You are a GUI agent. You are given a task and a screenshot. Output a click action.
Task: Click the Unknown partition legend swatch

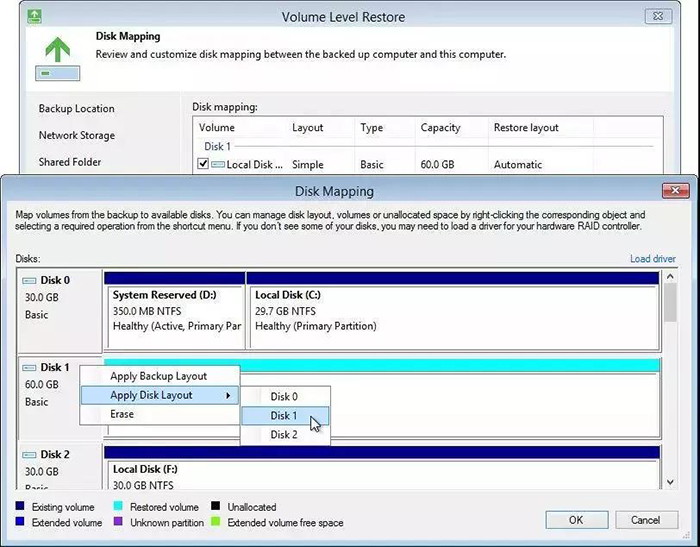click(118, 522)
